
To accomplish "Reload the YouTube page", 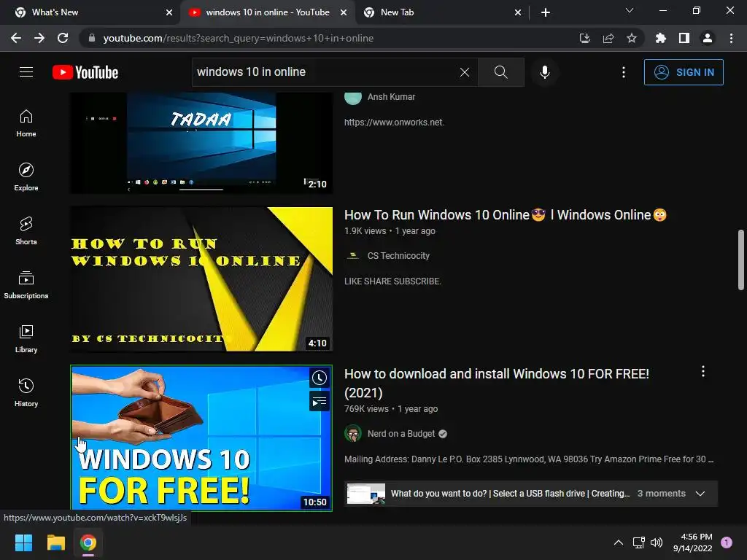I will 63,38.
